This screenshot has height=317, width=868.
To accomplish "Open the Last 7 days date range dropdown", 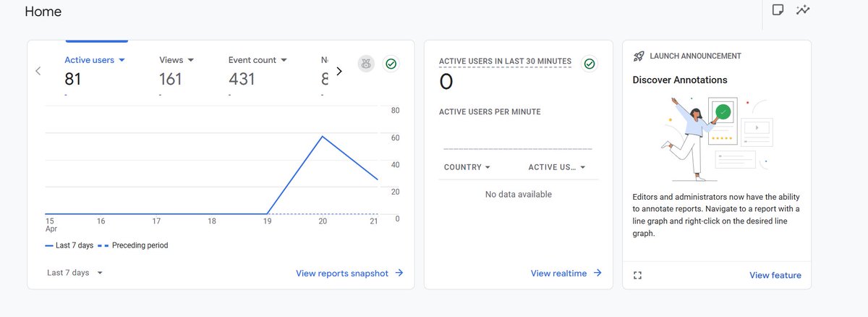I will [75, 273].
